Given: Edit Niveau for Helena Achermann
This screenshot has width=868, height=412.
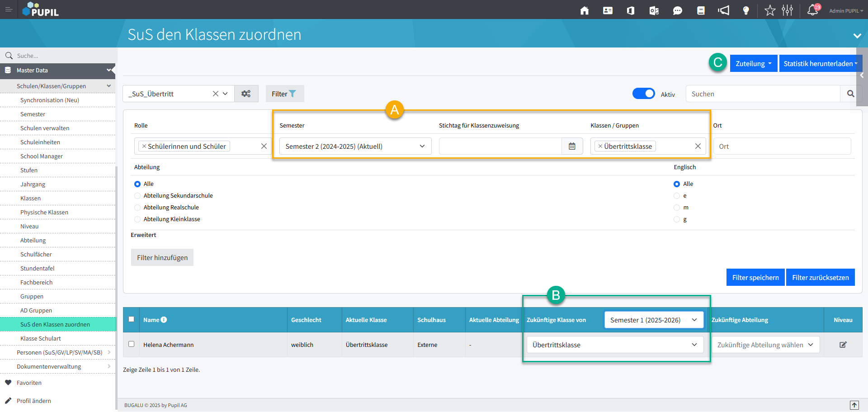Looking at the screenshot, I should point(843,345).
